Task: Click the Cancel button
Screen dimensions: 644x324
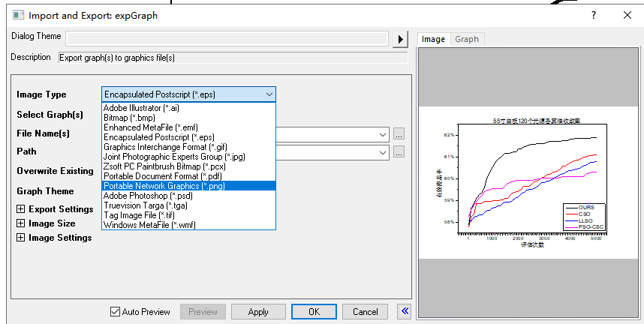Action: (x=365, y=312)
